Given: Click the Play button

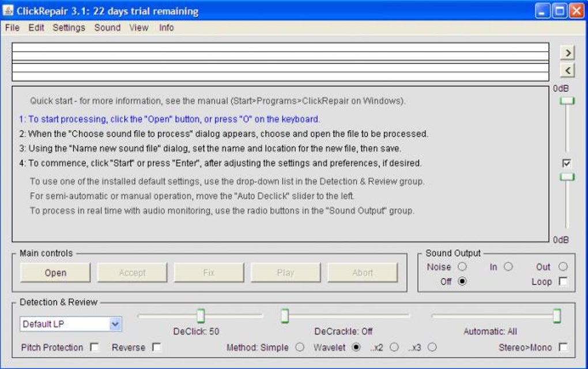Looking at the screenshot, I should tap(286, 273).
